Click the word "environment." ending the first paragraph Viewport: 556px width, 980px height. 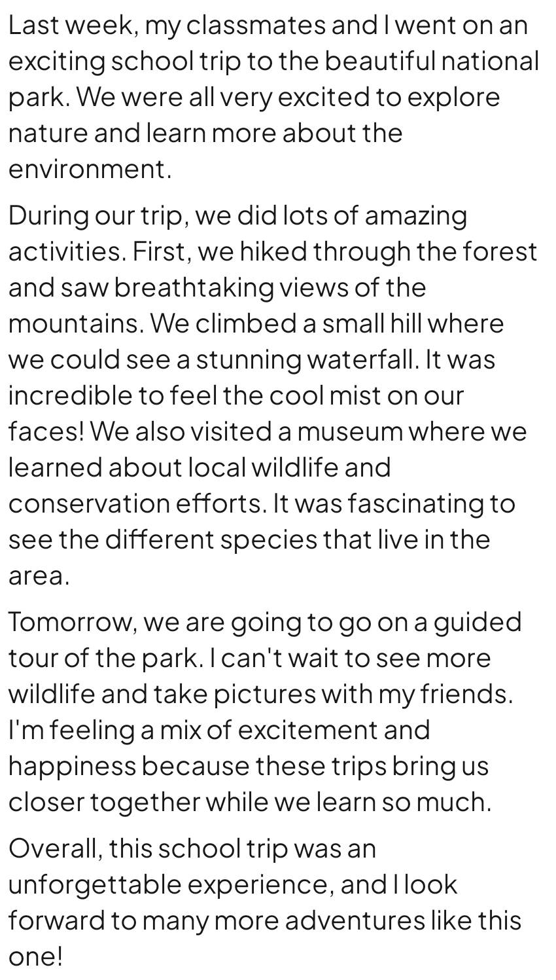pyautogui.click(x=90, y=170)
